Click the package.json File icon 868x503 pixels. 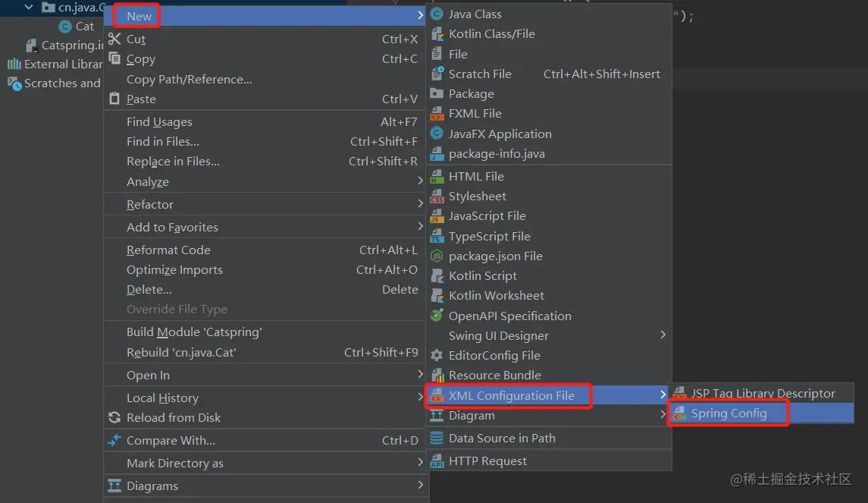pos(437,256)
